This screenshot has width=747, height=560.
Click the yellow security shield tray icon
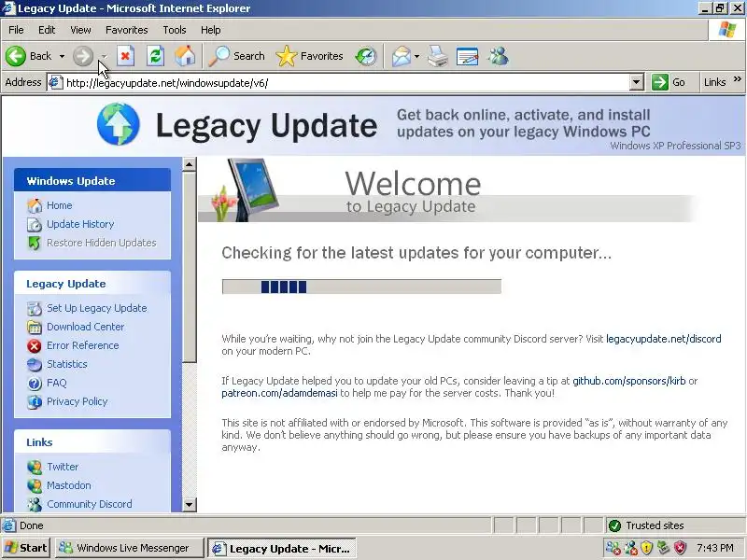pyautogui.click(x=647, y=548)
